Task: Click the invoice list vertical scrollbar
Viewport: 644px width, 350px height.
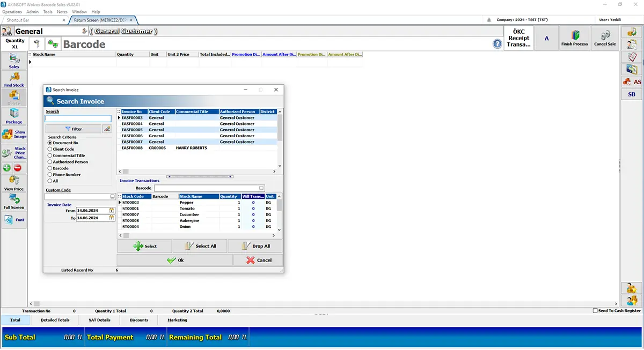Action: pyautogui.click(x=280, y=140)
